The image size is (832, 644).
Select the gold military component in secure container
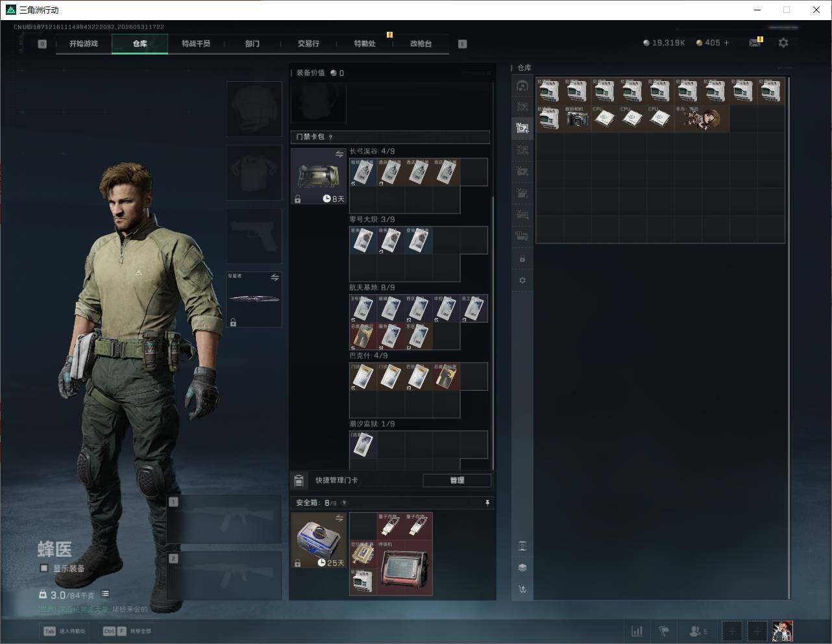[363, 554]
